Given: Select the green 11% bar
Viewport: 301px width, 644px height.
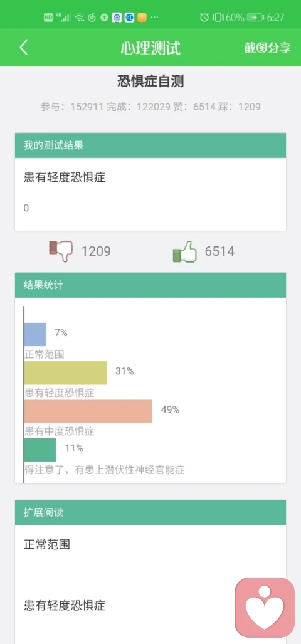Looking at the screenshot, I should (x=40, y=450).
